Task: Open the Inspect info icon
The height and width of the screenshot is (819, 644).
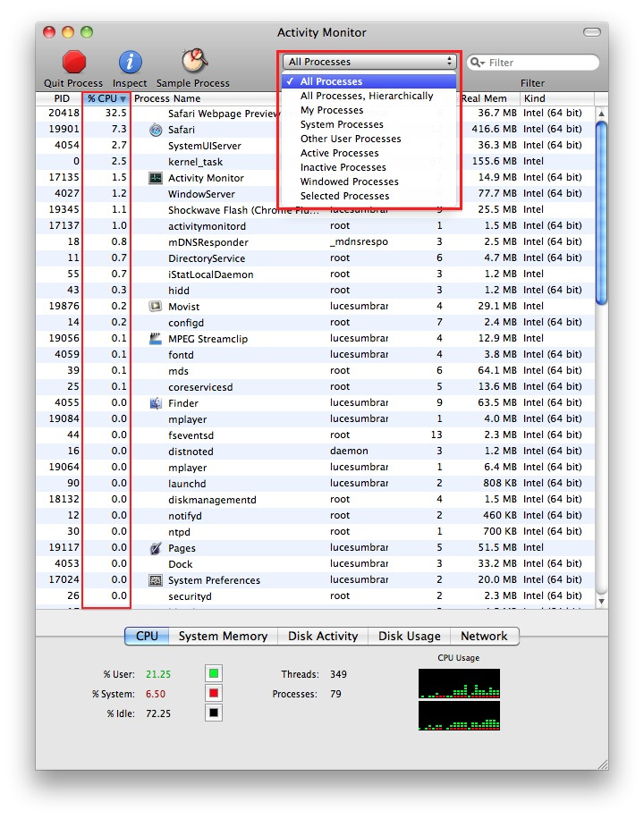Action: point(131,63)
